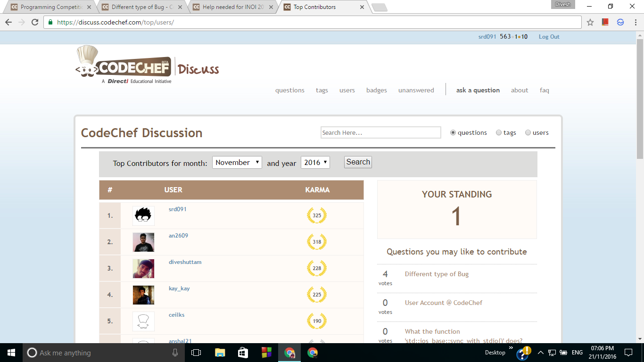This screenshot has width=644, height=362.
Task: Click the taskbar clock showing 07:06 PM
Action: (602, 353)
